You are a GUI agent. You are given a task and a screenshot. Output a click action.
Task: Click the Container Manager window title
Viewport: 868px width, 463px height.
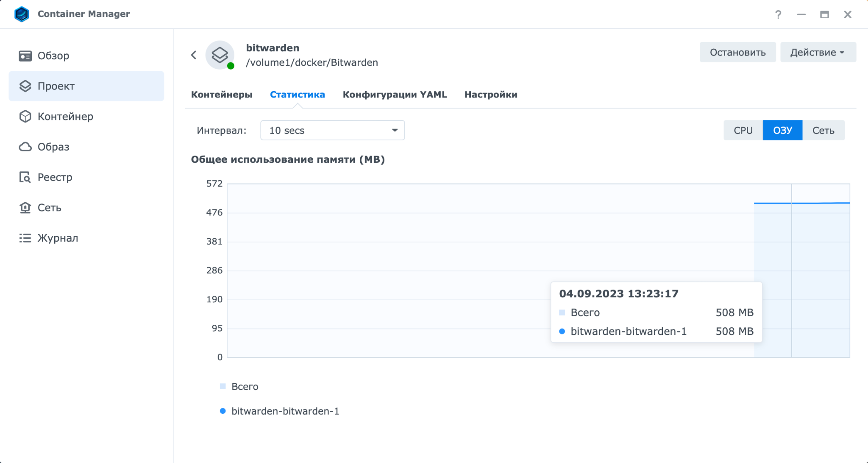(x=83, y=14)
